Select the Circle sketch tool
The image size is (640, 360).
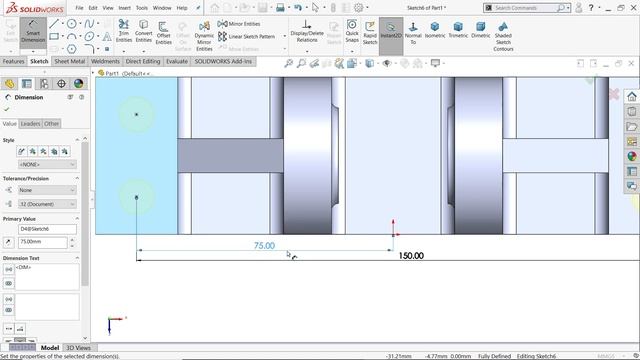[x=71, y=24]
